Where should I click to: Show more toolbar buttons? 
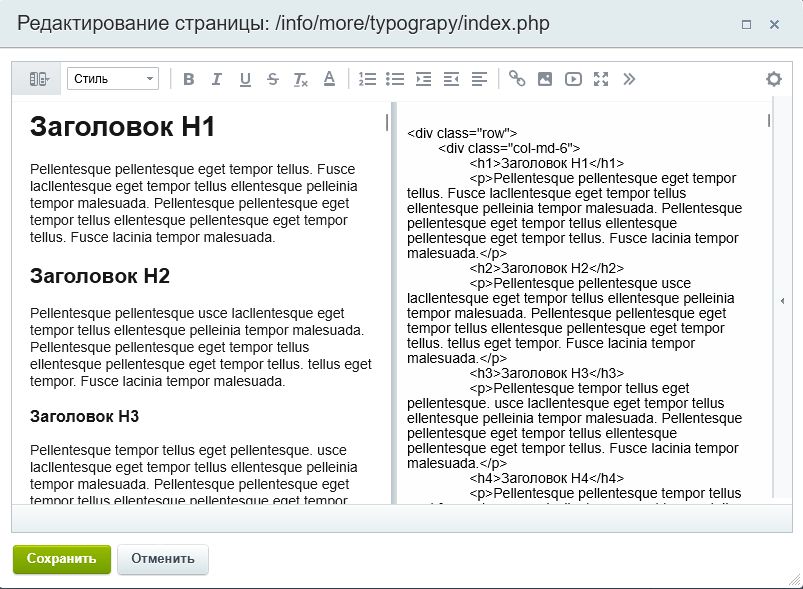coord(629,79)
